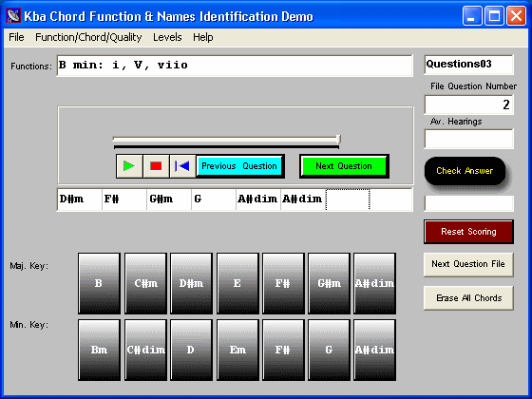Image resolution: width=532 pixels, height=399 pixels.
Task: Open the File menu
Action: [x=16, y=37]
